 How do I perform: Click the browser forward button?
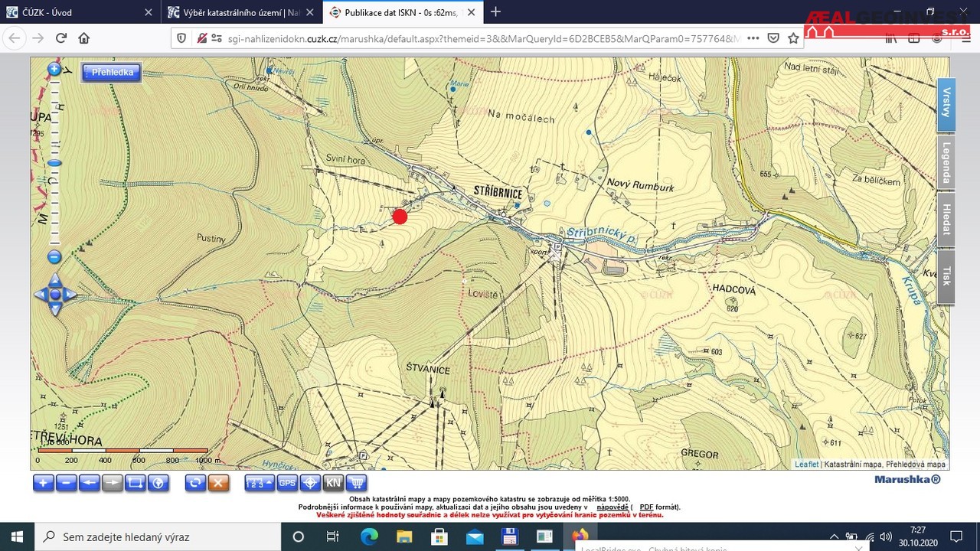pos(38,38)
